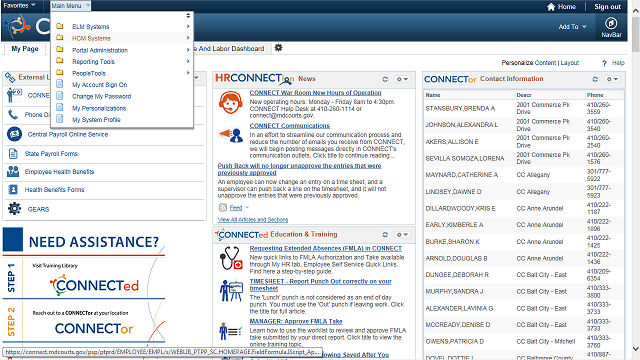Click the Manager Approve FMLA checklist icon
The image size is (640, 360).
(x=231, y=331)
